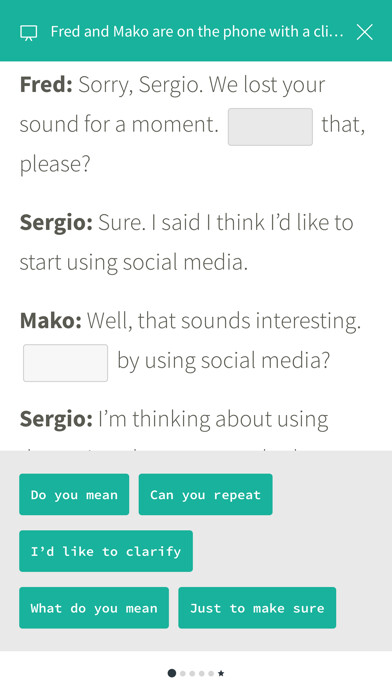Close the lesson with the X icon
The width and height of the screenshot is (392, 696).
[x=364, y=32]
